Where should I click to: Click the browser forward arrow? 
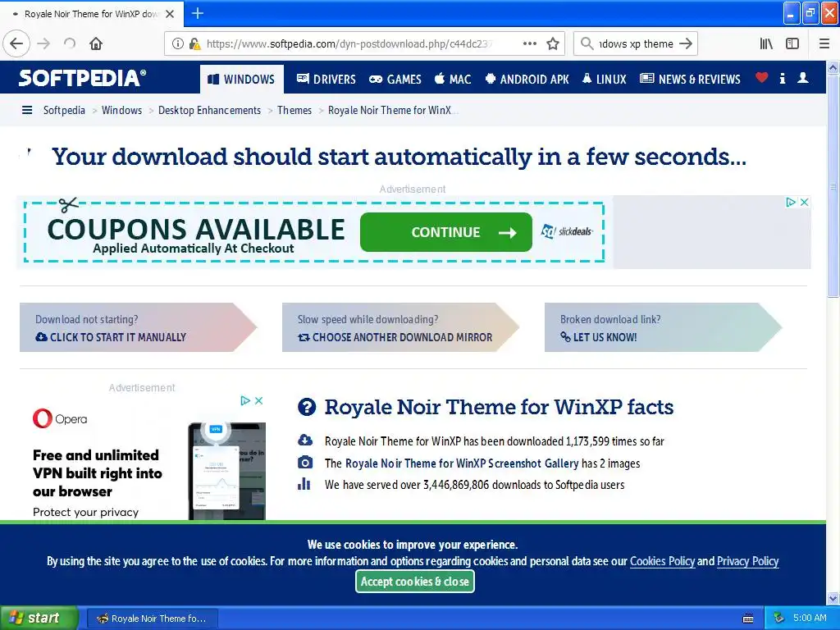[x=44, y=44]
